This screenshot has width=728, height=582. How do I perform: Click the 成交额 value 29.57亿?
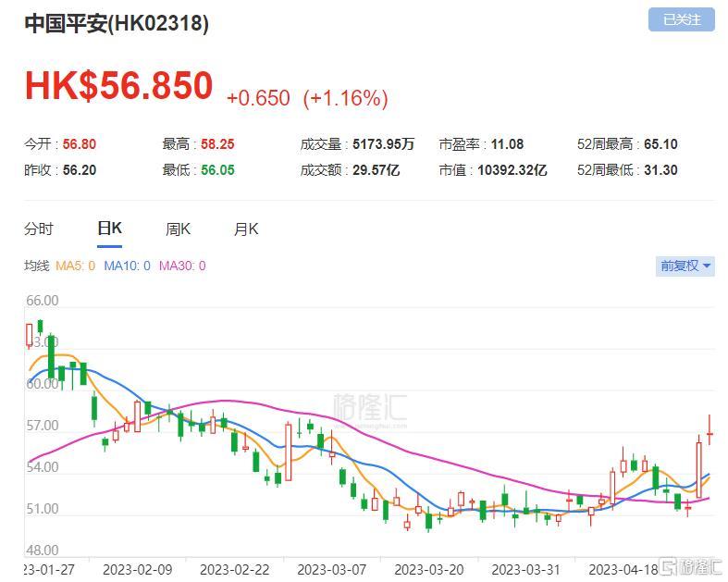(376, 170)
